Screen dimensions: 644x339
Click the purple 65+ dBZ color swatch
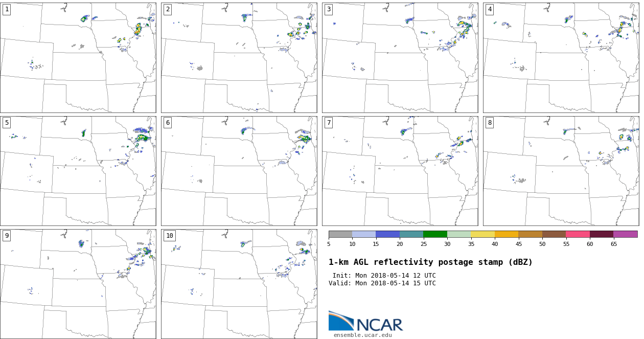(625, 234)
